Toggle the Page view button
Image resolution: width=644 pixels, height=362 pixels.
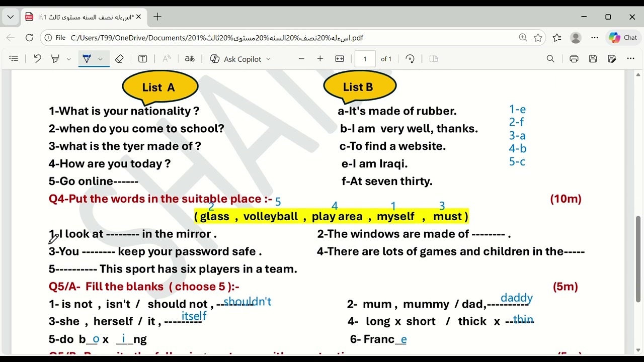click(x=434, y=59)
